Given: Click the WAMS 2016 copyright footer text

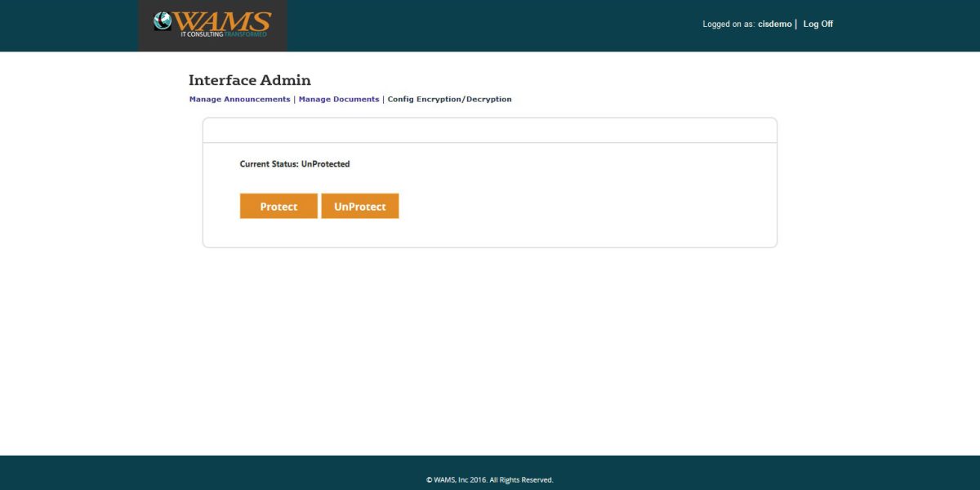Looking at the screenshot, I should pos(489,480).
